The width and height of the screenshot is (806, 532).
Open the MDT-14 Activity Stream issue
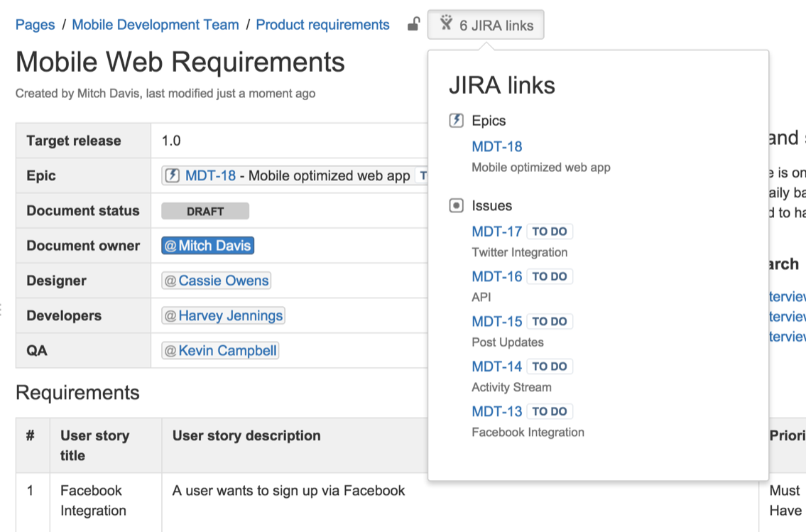(x=496, y=367)
